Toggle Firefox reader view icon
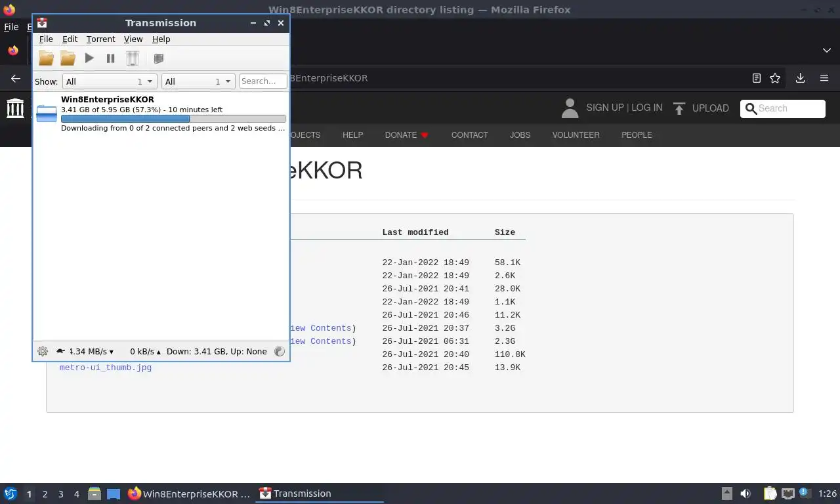This screenshot has width=840, height=504. pyautogui.click(x=757, y=78)
